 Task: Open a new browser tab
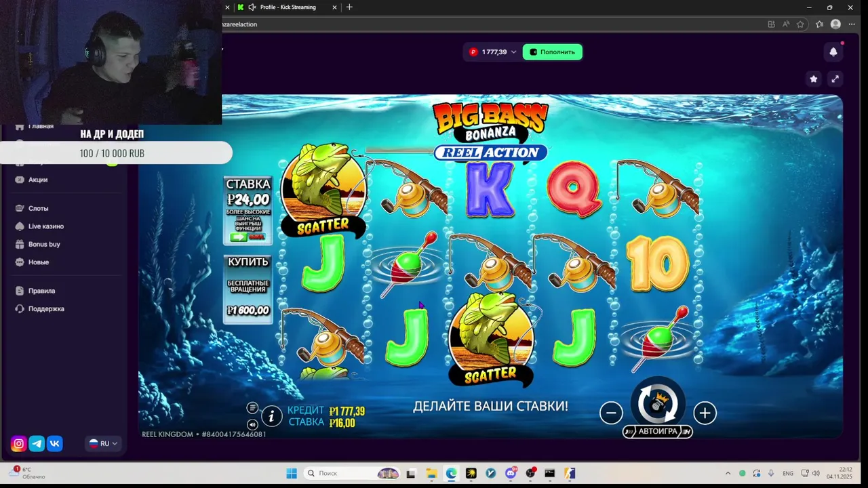tap(349, 7)
